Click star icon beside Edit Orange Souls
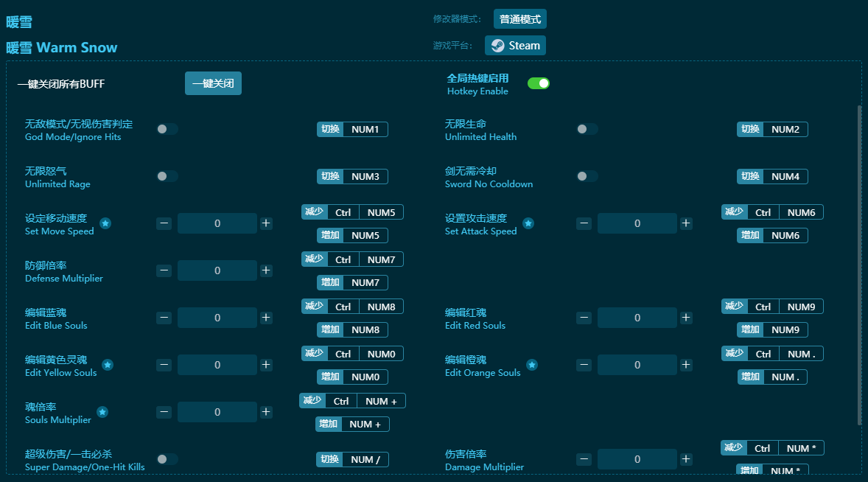The height and width of the screenshot is (482, 868). (531, 365)
